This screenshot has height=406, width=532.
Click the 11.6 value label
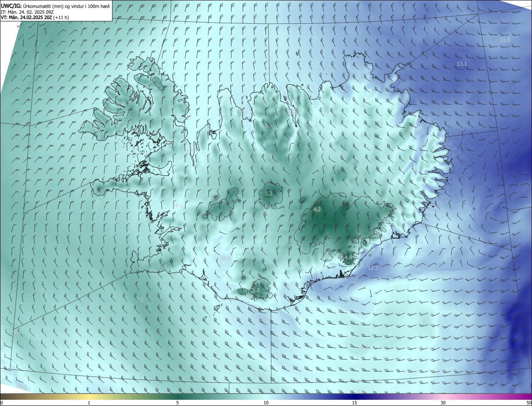point(505,40)
